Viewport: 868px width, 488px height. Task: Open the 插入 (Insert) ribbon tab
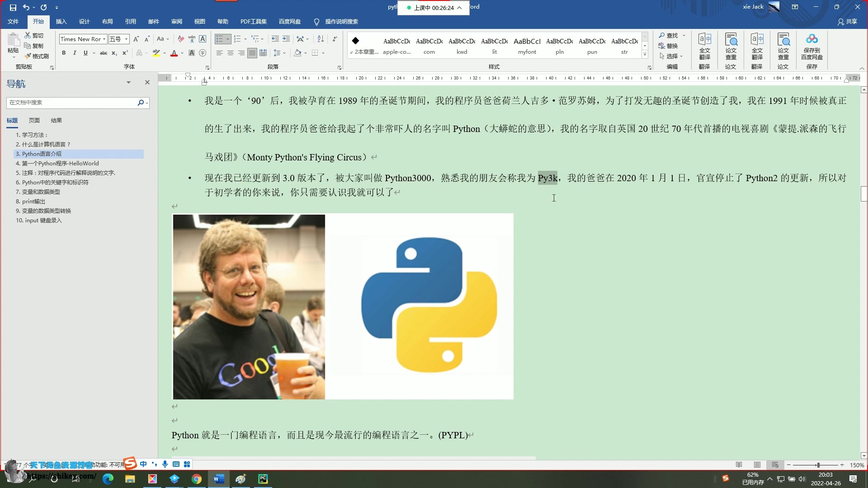[x=61, y=22]
